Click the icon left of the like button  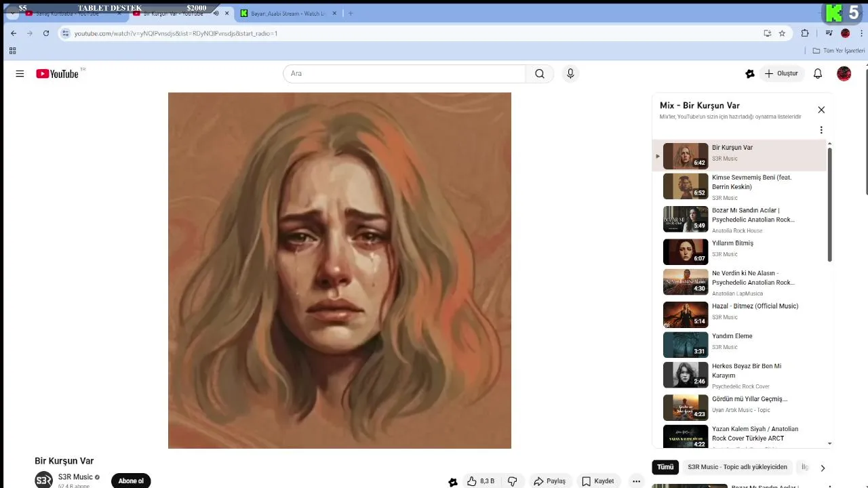pos(453,482)
